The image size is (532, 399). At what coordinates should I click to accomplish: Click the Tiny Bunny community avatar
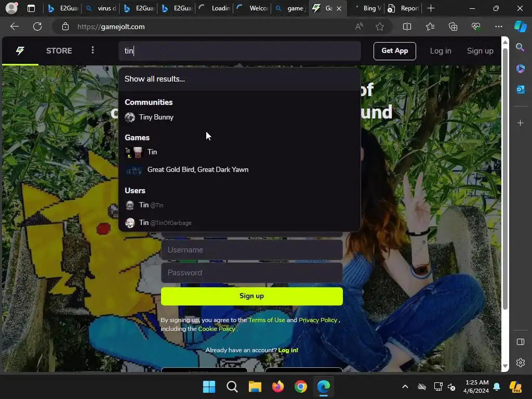(x=130, y=117)
